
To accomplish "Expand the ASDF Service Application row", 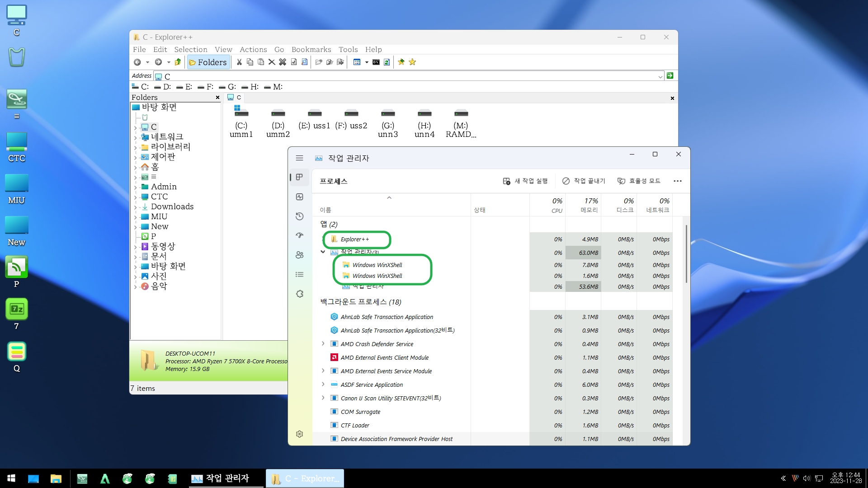I will pyautogui.click(x=323, y=385).
